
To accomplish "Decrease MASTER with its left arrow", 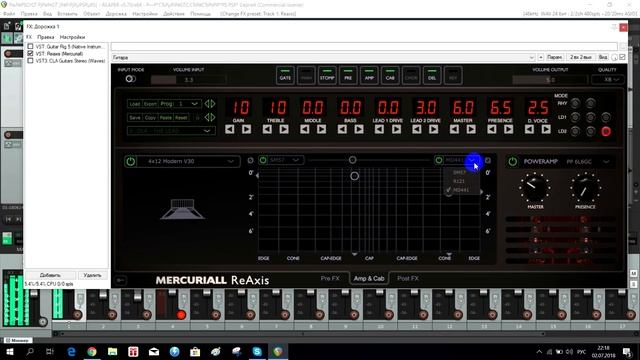I will 455,129.
